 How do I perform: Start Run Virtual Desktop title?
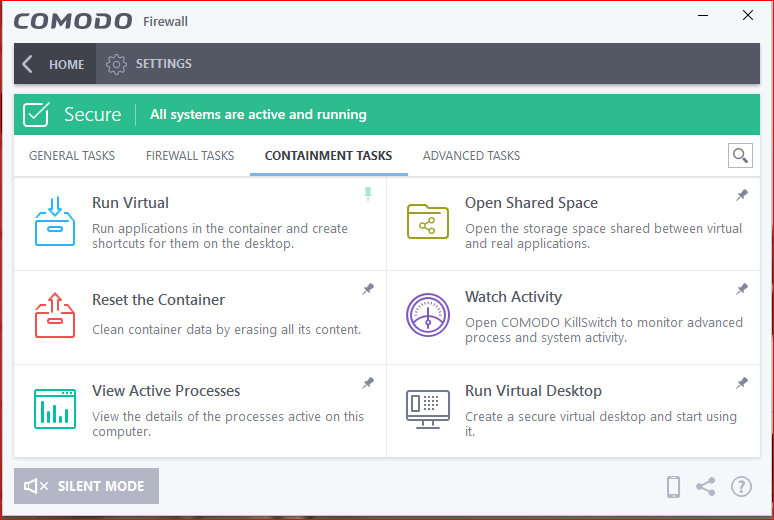pos(533,391)
